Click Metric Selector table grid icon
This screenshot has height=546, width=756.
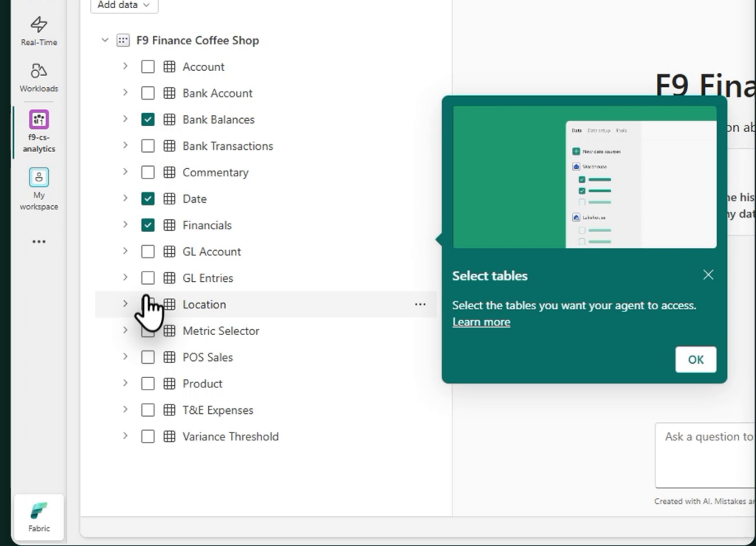click(x=169, y=331)
